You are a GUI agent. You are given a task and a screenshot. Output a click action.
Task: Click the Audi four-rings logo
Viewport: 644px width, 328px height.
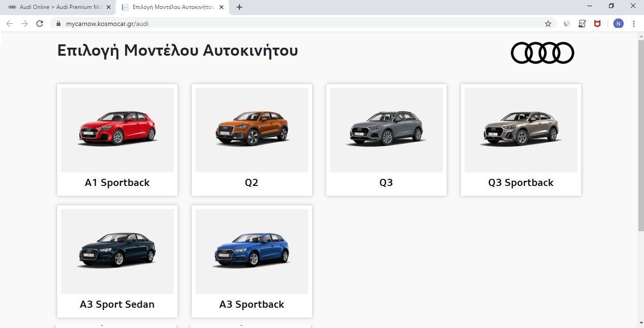[542, 52]
